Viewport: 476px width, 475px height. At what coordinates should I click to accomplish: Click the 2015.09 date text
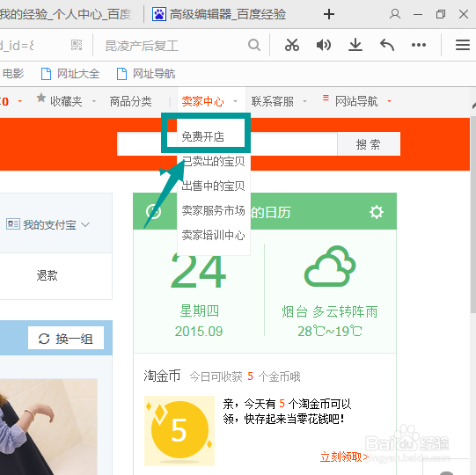click(199, 331)
